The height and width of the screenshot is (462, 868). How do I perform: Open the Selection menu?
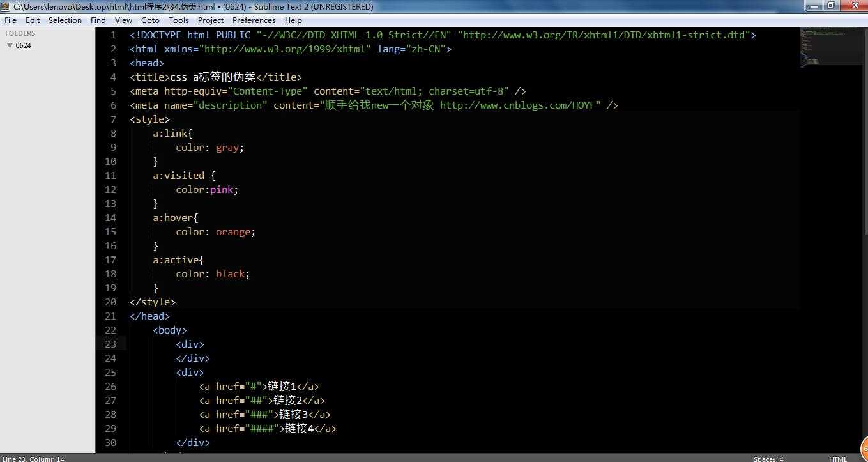click(65, 20)
